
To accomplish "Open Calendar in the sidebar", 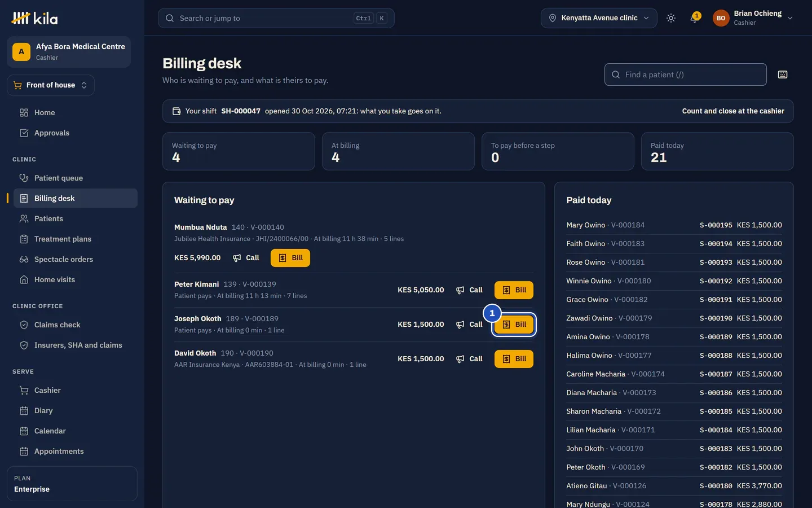I will (76, 431).
